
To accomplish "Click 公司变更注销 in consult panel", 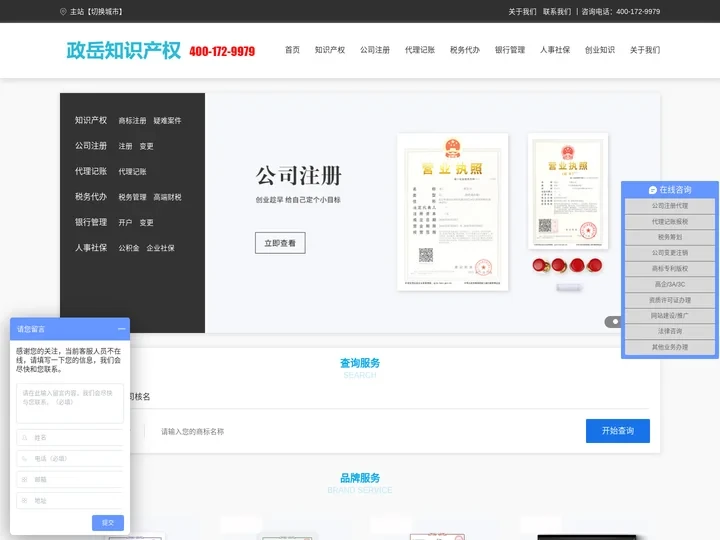I will (670, 253).
